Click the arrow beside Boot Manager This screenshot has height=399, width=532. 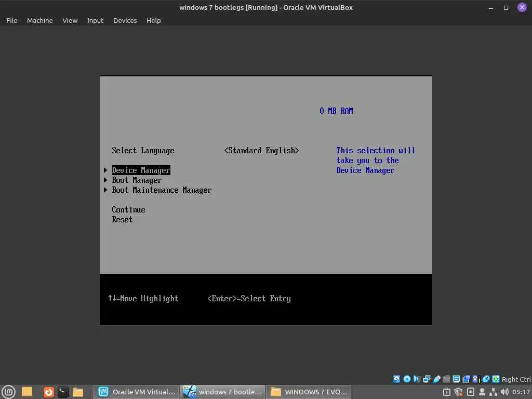(x=105, y=180)
